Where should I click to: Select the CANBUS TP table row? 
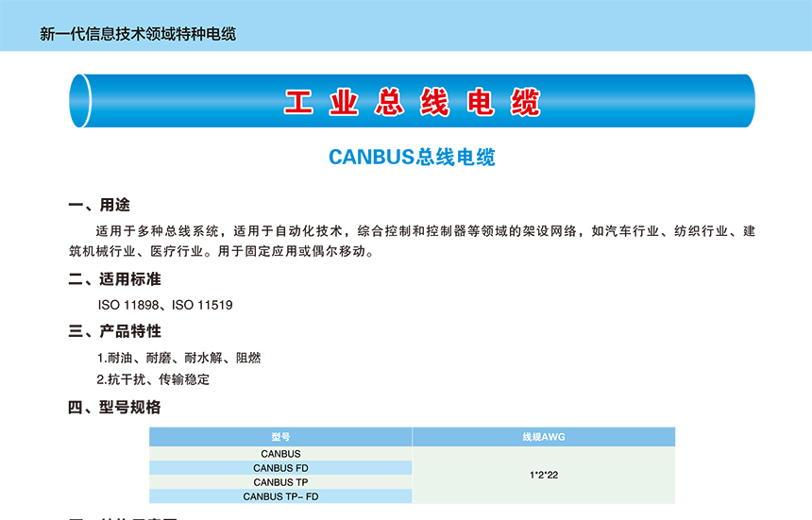point(280,482)
